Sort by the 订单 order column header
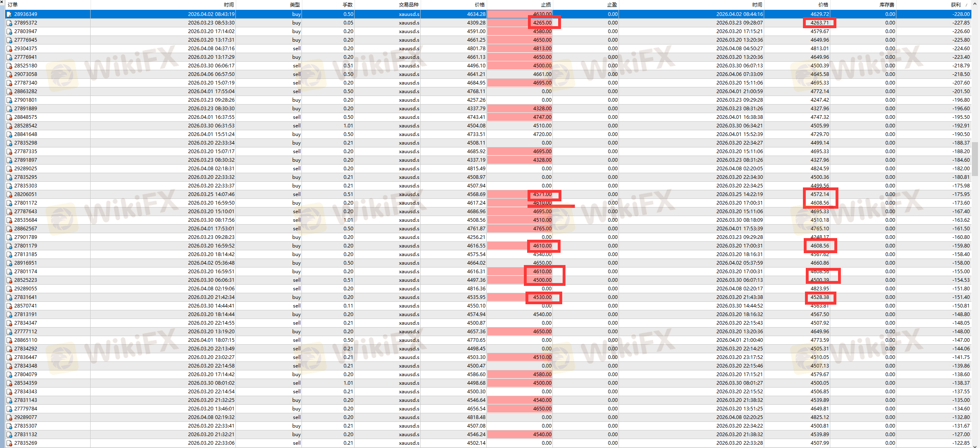The height and width of the screenshot is (448, 980). 13,5
